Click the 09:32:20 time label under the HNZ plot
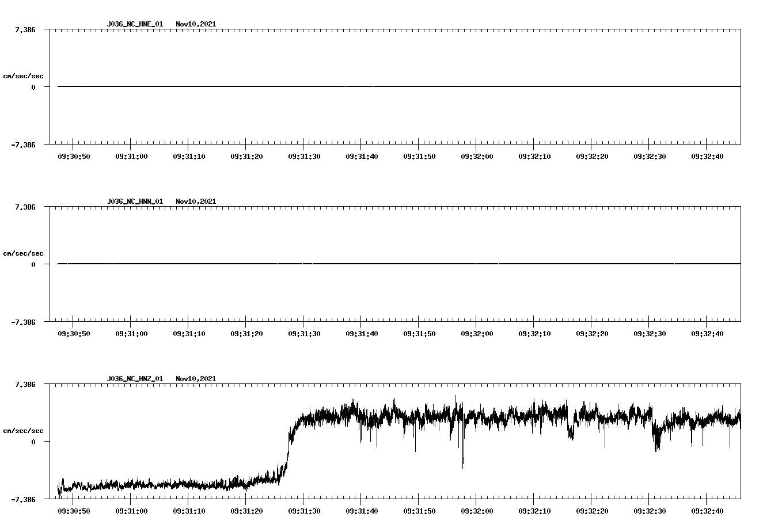782x532 pixels. (x=592, y=511)
